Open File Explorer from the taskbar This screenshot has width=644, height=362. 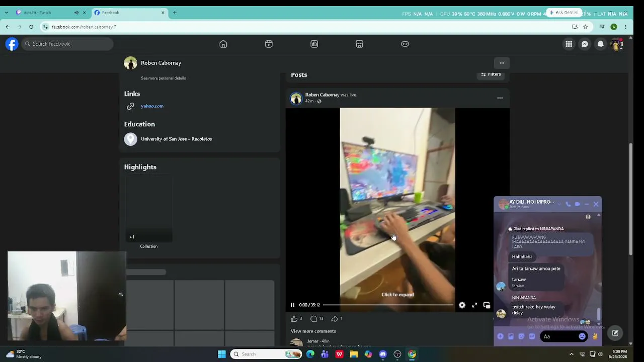point(354,354)
